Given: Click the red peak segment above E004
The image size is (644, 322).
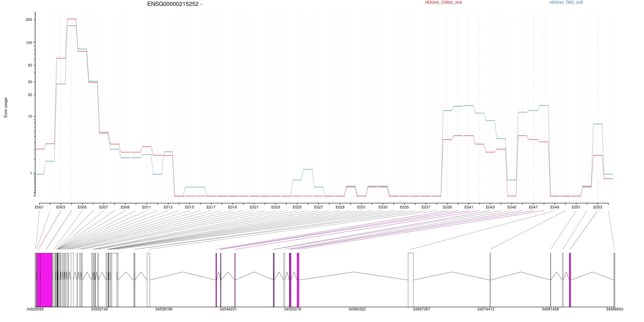Looking at the screenshot, I should [71, 19].
